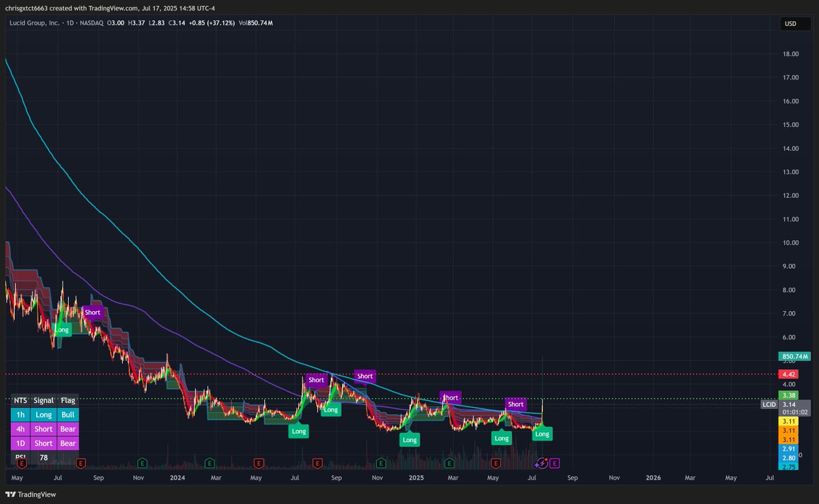Open the red earnings marker near May 2025
This screenshot has height=504, width=819.
click(x=497, y=463)
